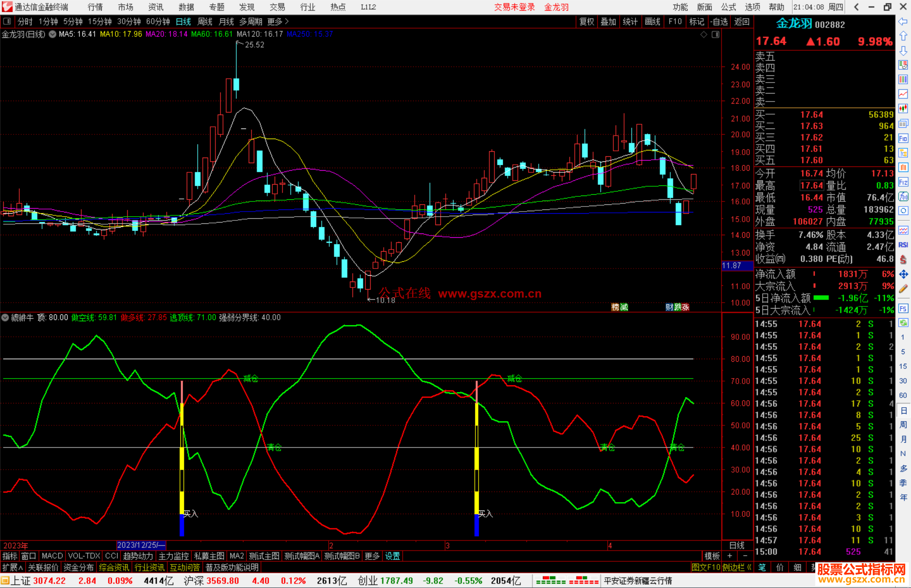The height and width of the screenshot is (588, 911).
Task: Switch to the MACD indicator tab
Action: (x=52, y=556)
